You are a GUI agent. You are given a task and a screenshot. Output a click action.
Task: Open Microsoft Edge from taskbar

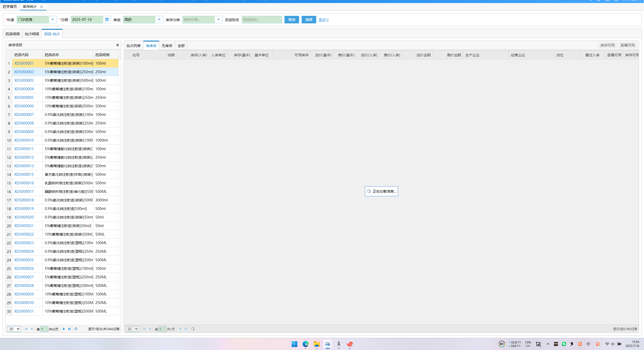(305, 344)
